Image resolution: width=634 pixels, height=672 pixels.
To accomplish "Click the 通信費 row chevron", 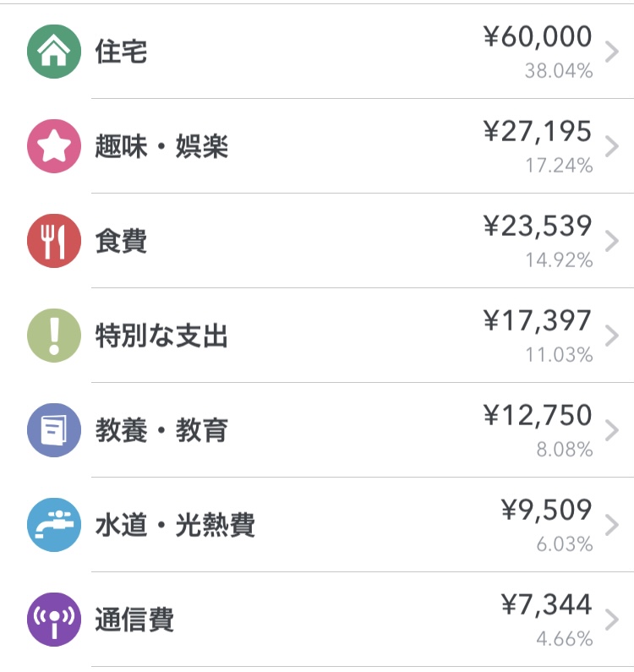I will (x=613, y=620).
